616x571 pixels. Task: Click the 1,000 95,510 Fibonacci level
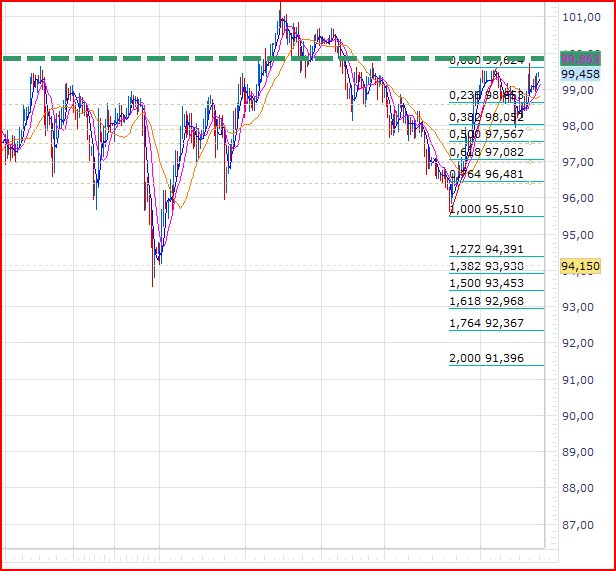pos(486,209)
